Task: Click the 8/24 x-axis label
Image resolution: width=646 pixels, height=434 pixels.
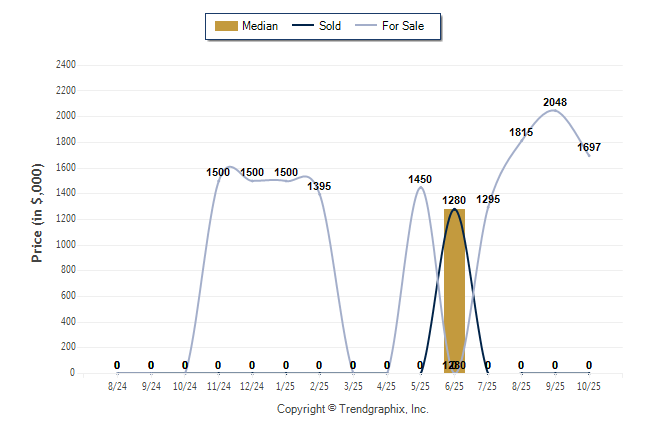Action: 117,385
